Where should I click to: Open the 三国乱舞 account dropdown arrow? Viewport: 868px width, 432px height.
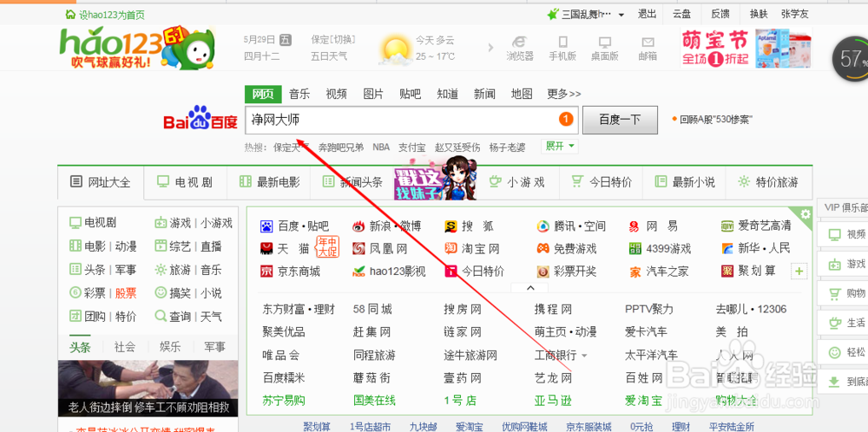tap(621, 15)
